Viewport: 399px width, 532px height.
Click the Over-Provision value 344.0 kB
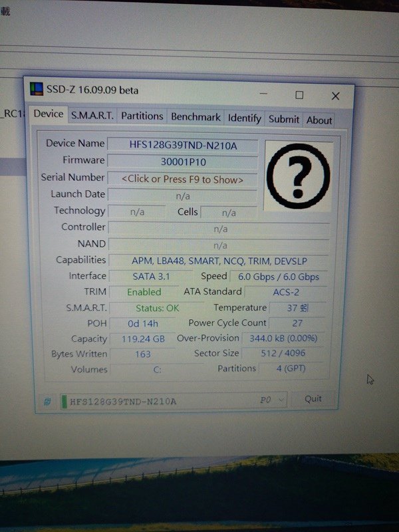click(283, 338)
